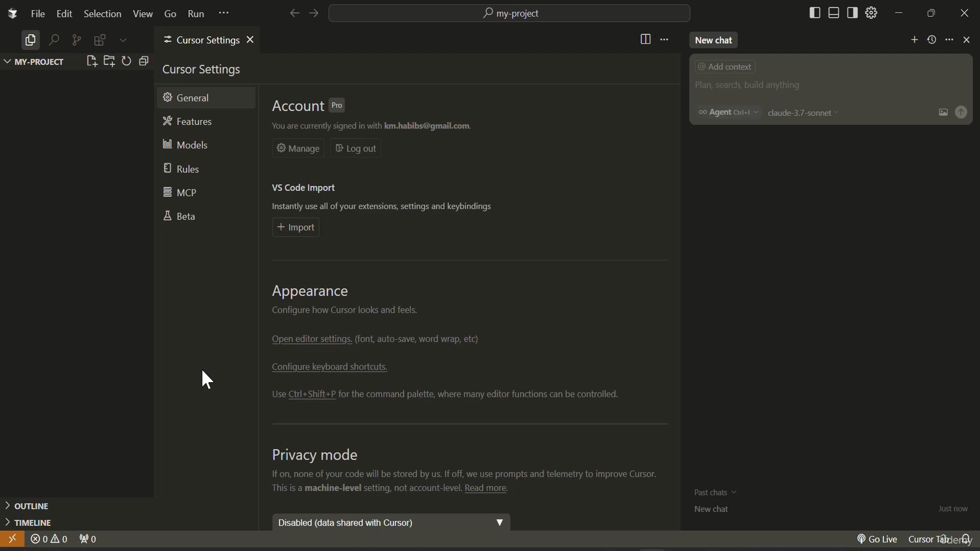The width and height of the screenshot is (980, 551).
Task: Collapse all folders in explorer
Action: point(144,61)
